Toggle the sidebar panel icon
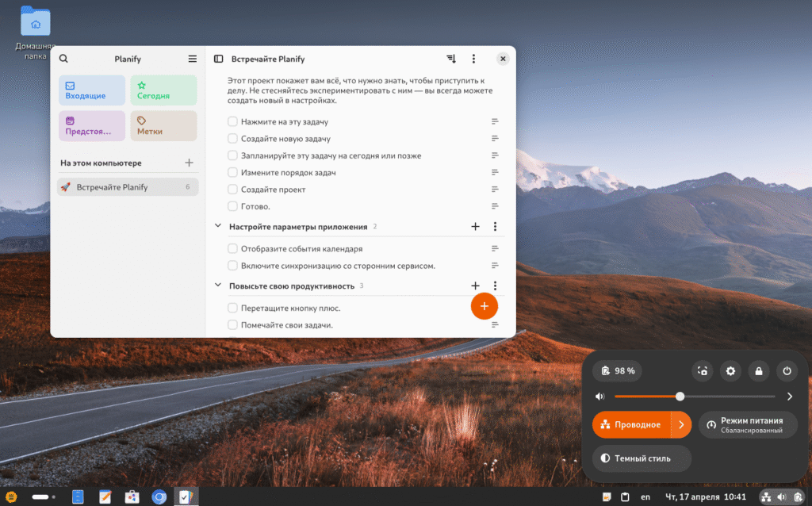 pos(219,59)
